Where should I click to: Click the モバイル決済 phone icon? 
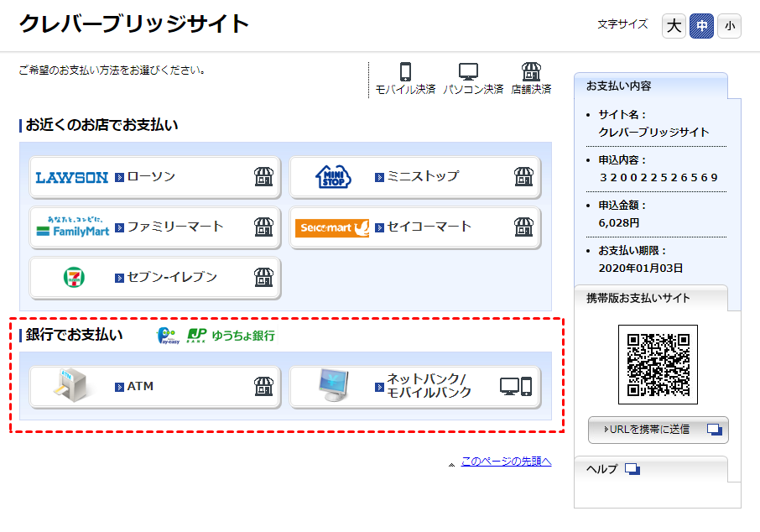point(406,72)
